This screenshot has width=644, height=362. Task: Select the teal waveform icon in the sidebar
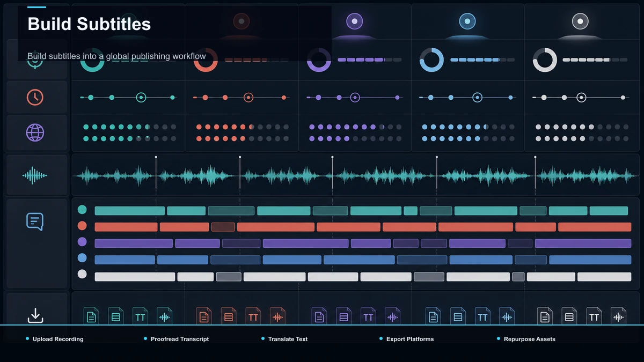tap(35, 175)
